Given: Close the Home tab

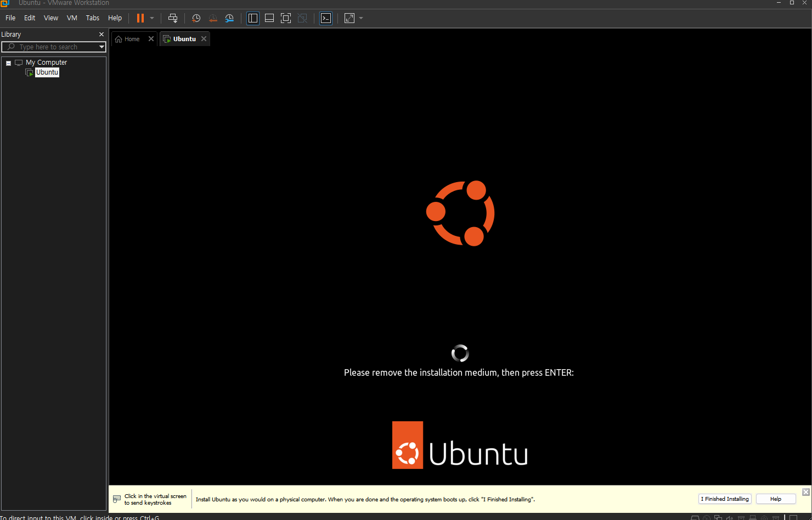Looking at the screenshot, I should tap(151, 39).
